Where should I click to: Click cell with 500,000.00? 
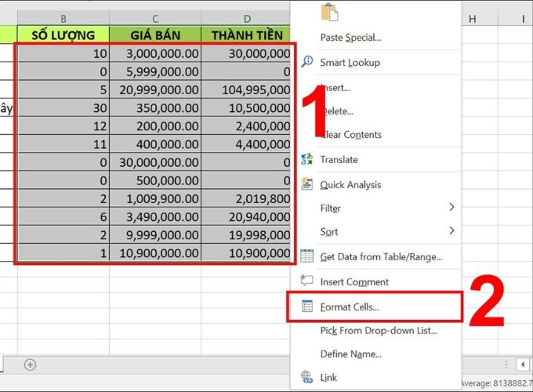[155, 180]
